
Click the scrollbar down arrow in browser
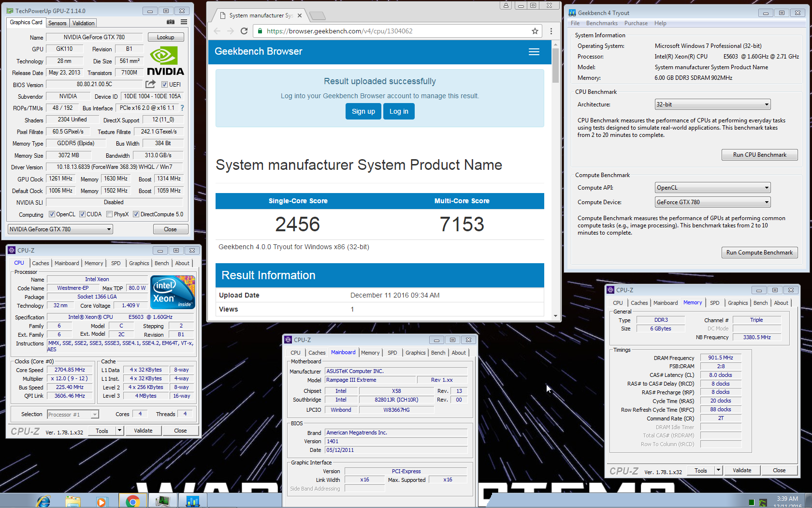tap(555, 316)
